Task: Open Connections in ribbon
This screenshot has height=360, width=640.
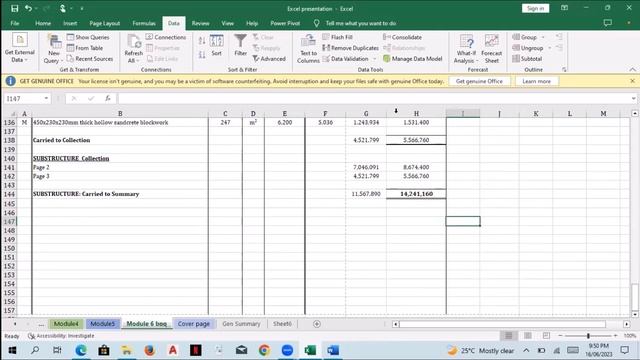Action: point(166,37)
